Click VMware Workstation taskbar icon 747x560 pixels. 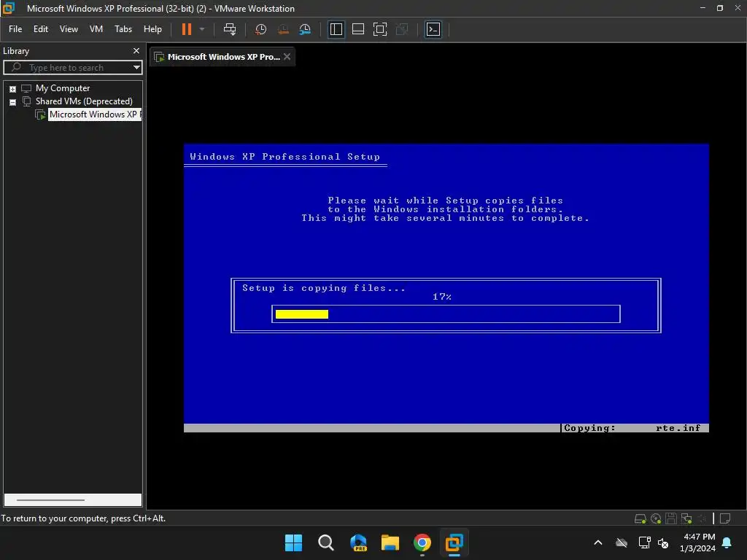click(x=454, y=542)
